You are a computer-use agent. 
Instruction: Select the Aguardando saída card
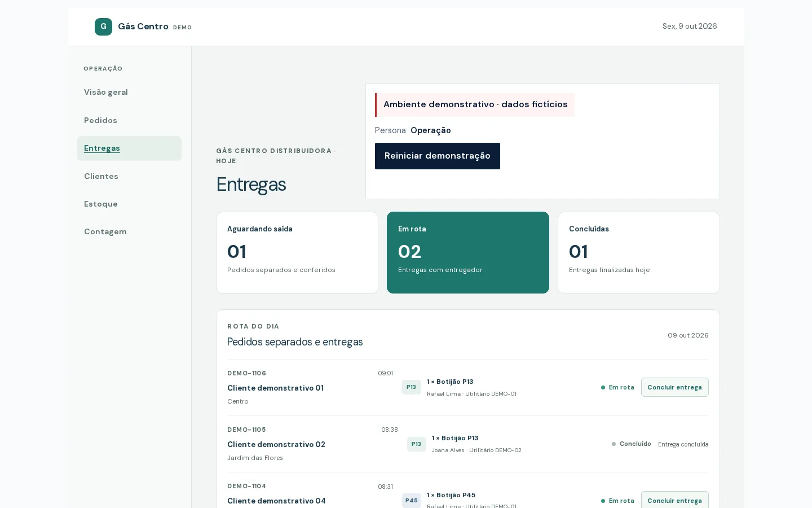point(297,252)
